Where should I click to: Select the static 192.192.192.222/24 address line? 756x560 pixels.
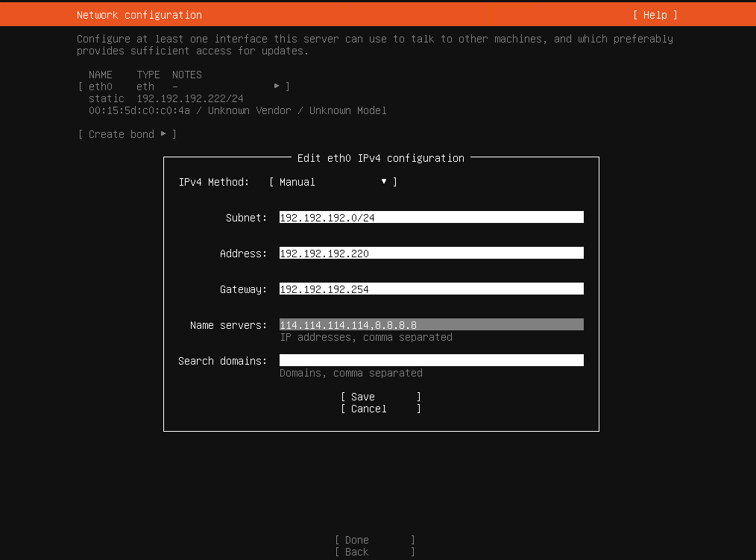click(x=166, y=98)
